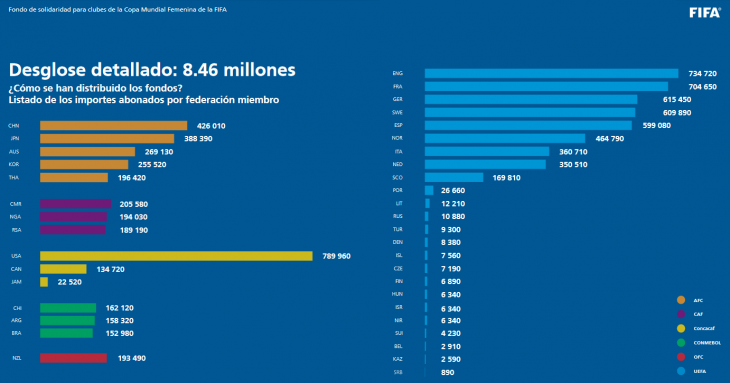Click the THA country code label
Screen dimensions: 730x383
pyautogui.click(x=14, y=177)
